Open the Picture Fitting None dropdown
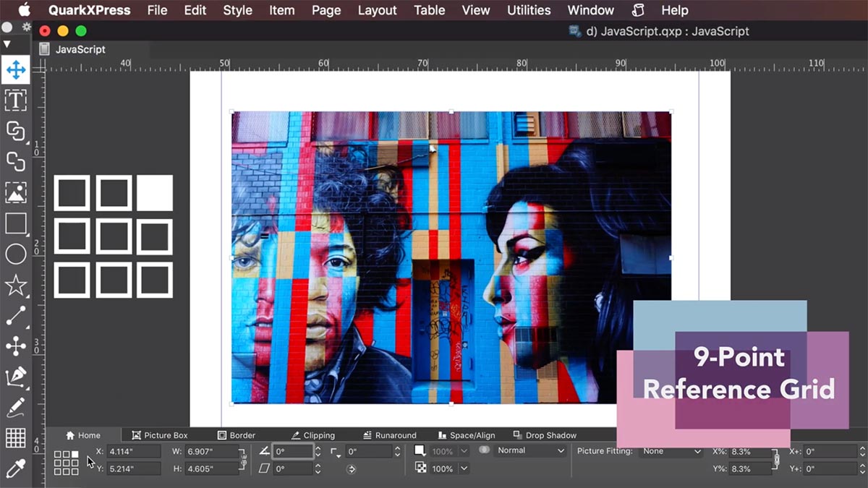This screenshot has height=488, width=868. (672, 451)
